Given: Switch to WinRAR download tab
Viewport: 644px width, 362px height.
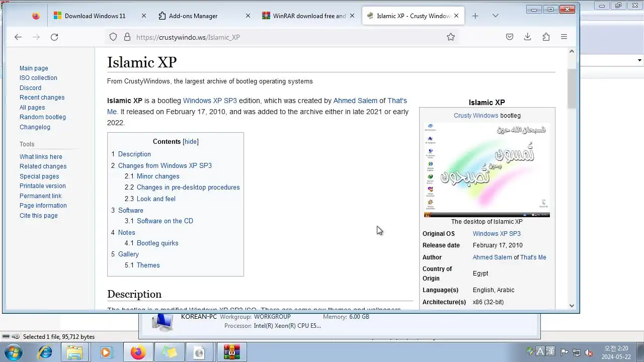Looking at the screenshot, I should pos(308,16).
